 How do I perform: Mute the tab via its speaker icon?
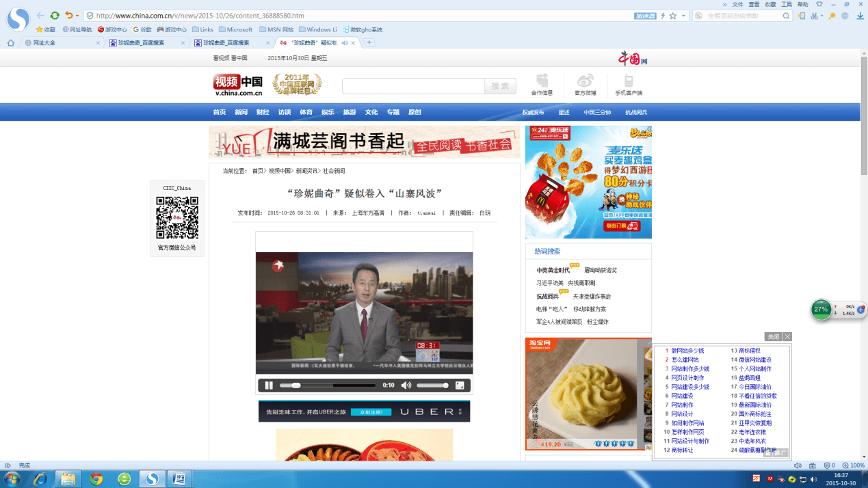point(345,42)
